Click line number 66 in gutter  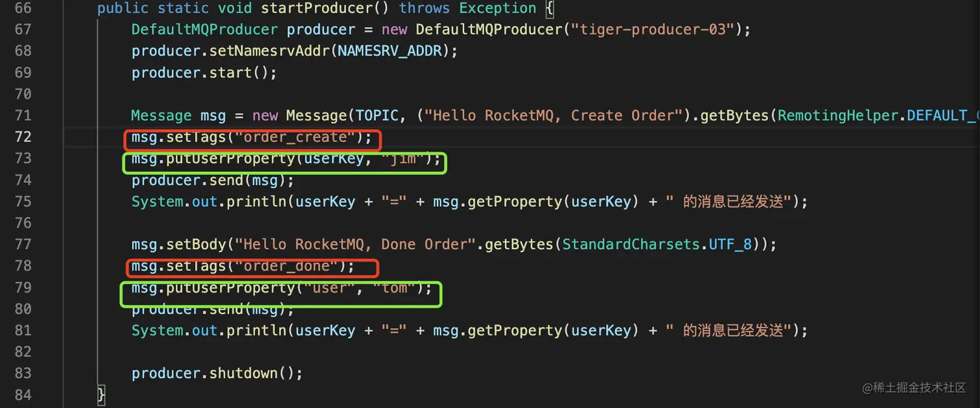click(23, 8)
